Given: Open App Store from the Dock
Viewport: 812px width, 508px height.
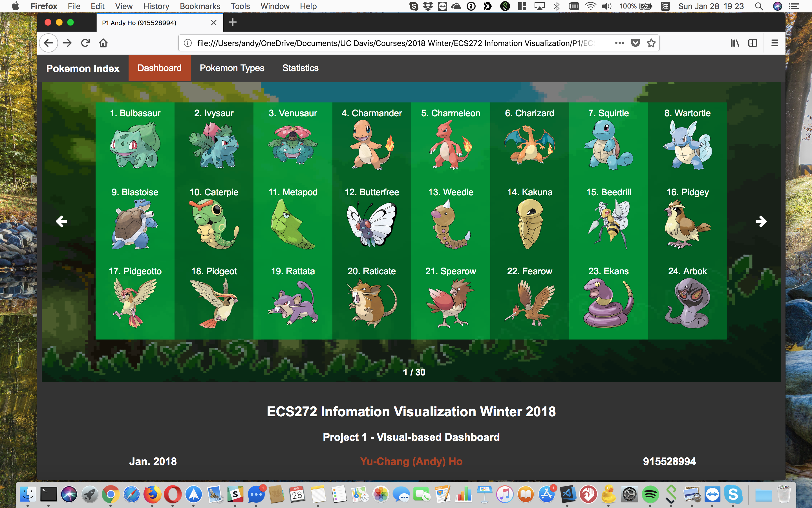Looking at the screenshot, I should pyautogui.click(x=547, y=494).
